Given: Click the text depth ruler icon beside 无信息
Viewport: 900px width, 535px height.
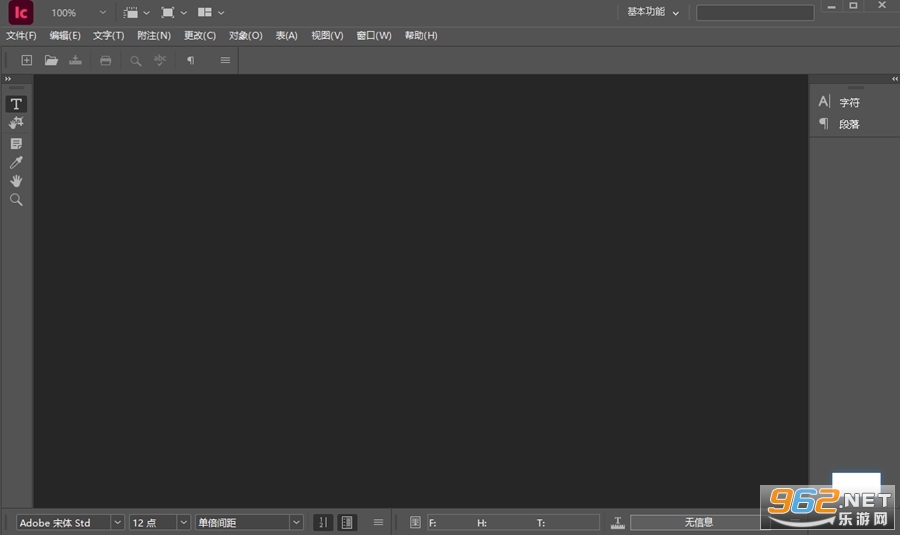Looking at the screenshot, I should coord(618,522).
